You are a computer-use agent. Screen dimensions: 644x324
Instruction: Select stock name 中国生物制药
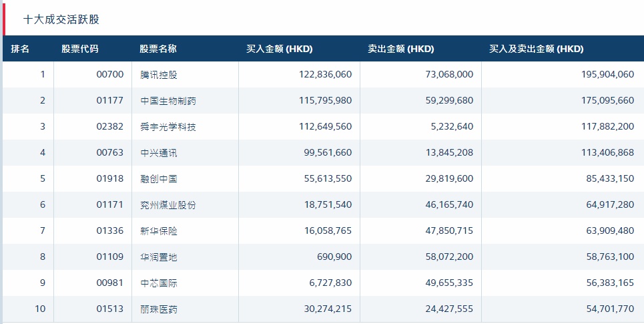tap(168, 100)
